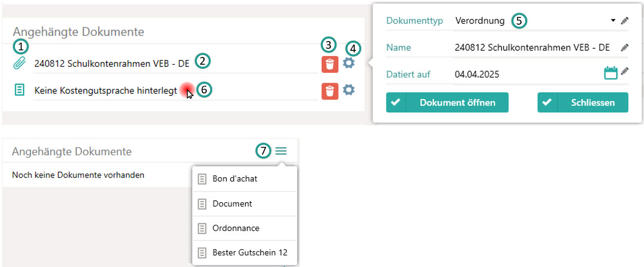The height and width of the screenshot is (267, 644).
Task: Click Verordnung document type value
Action: [480, 21]
